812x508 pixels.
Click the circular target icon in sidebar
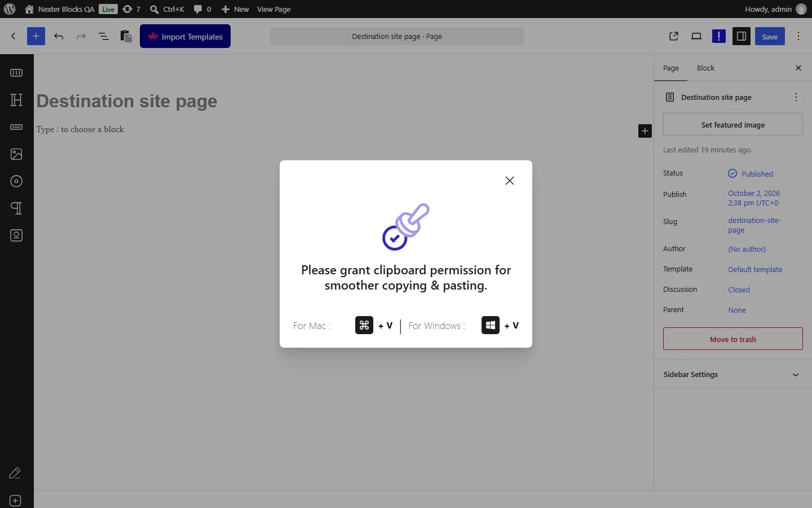tap(16, 181)
